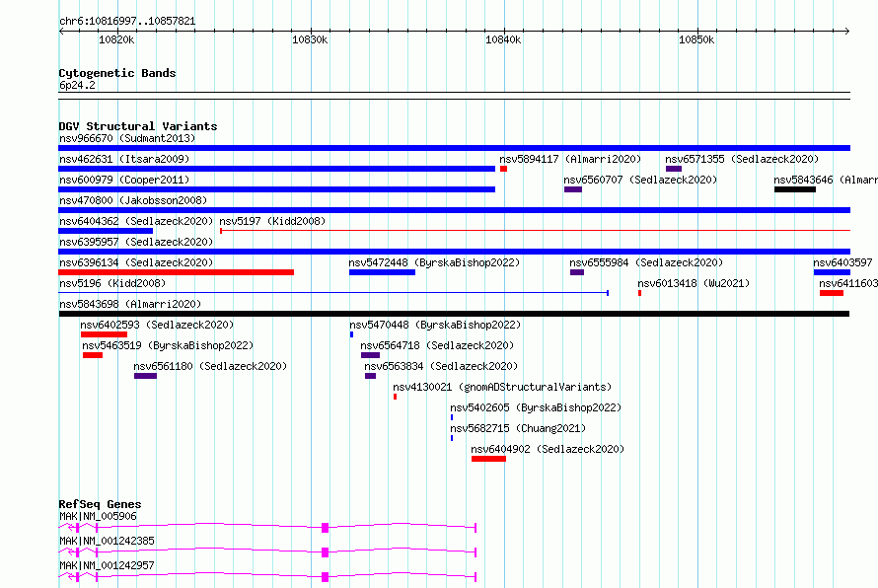Click the nsv6404362 (Sedlazeck2020) blue bar

coord(106,231)
